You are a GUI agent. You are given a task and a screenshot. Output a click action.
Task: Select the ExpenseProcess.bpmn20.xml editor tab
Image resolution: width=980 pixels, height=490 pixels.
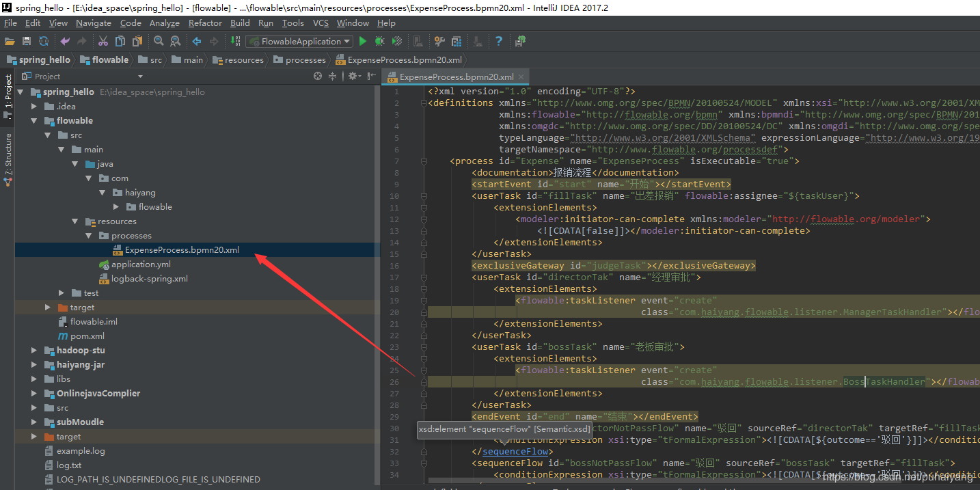click(456, 77)
